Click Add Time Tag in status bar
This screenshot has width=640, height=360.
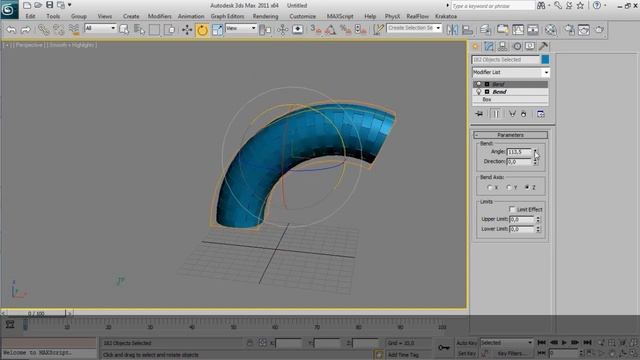pos(403,355)
